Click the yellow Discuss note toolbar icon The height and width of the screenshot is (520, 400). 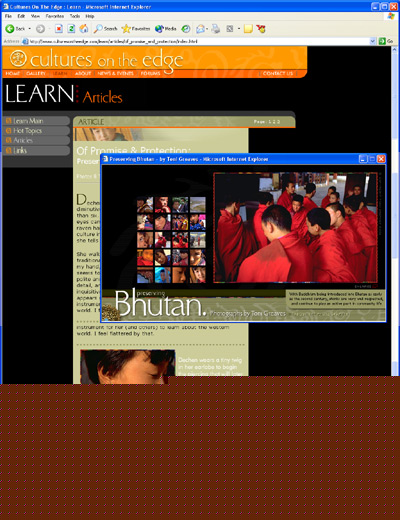[x=248, y=29]
